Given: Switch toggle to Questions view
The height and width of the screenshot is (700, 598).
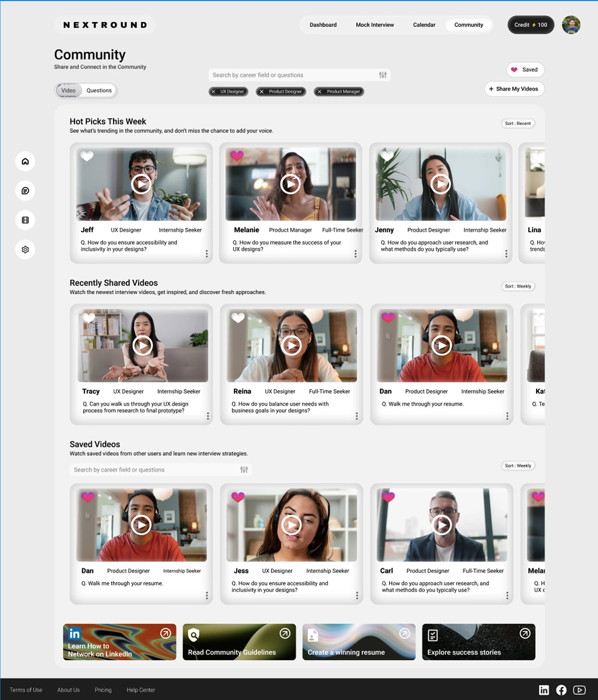Looking at the screenshot, I should [99, 90].
